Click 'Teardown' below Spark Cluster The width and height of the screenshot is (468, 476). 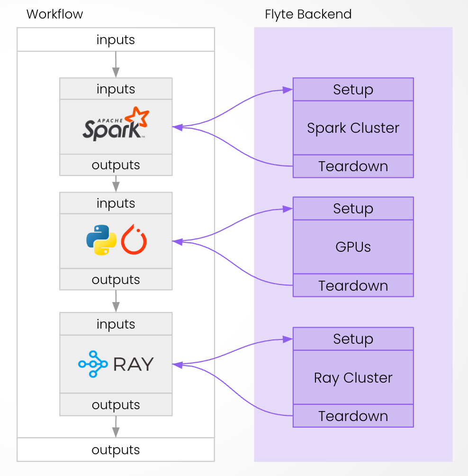(353, 166)
